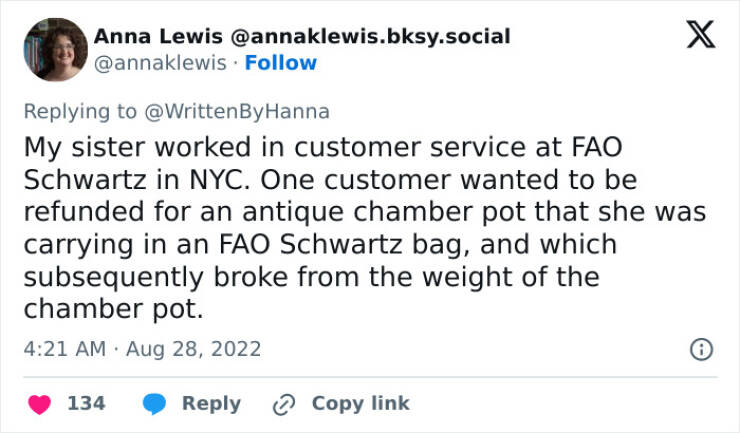Image resolution: width=740 pixels, height=433 pixels.
Task: Click the Copy link label
Action: (360, 403)
